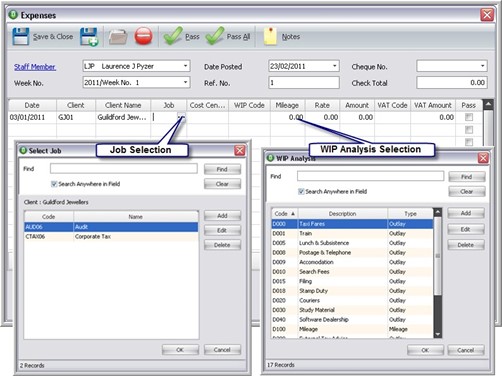
Task: Select the Taxi Fares WIP row
Action: [352, 224]
